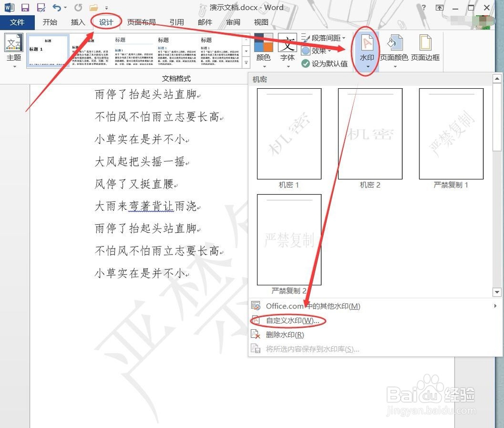Open the 主题 themes button
This screenshot has height=428, width=504.
coord(14,46)
